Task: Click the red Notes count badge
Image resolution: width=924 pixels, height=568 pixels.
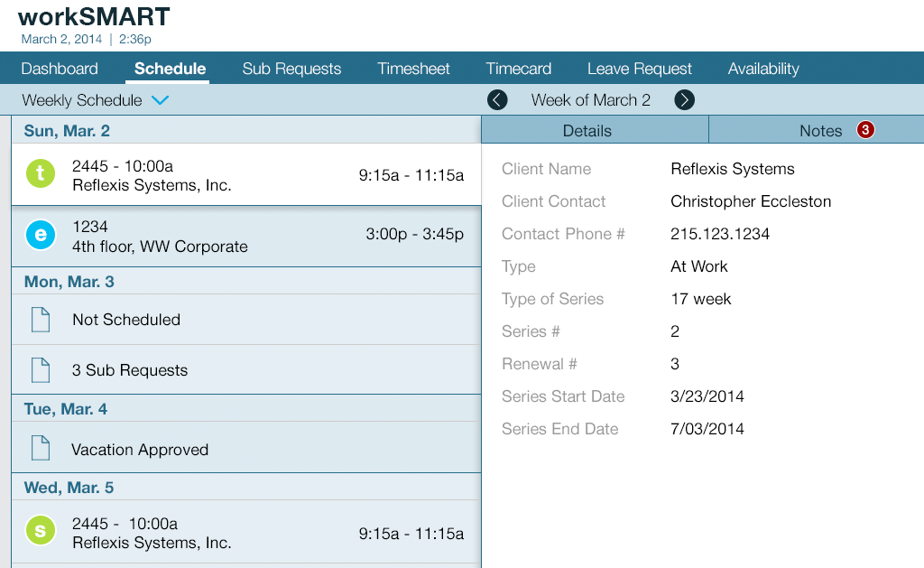Action: coord(864,130)
